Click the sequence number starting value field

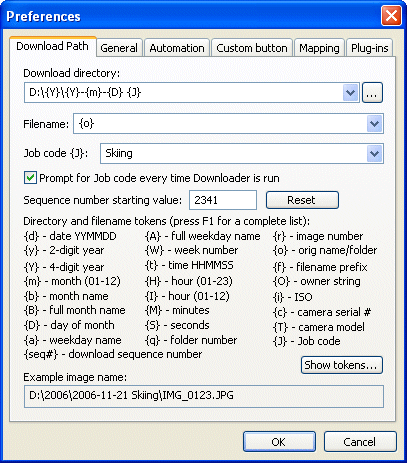(x=223, y=200)
